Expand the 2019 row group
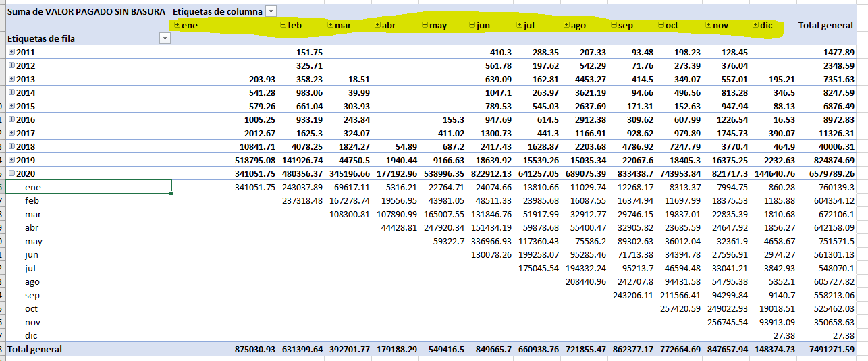868x361 pixels. [12, 160]
